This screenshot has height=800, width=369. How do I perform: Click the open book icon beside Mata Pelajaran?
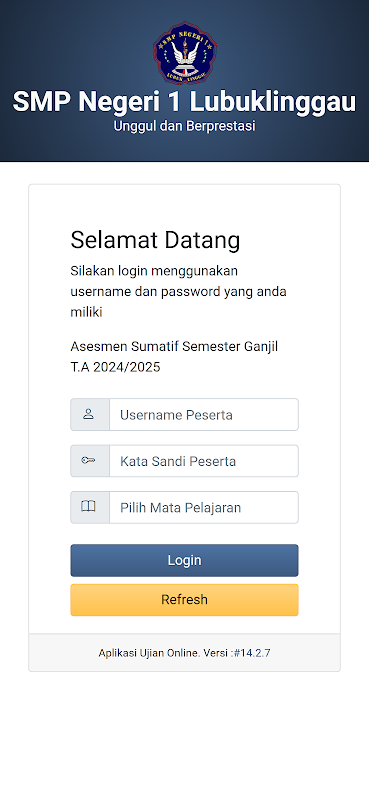(x=88, y=507)
